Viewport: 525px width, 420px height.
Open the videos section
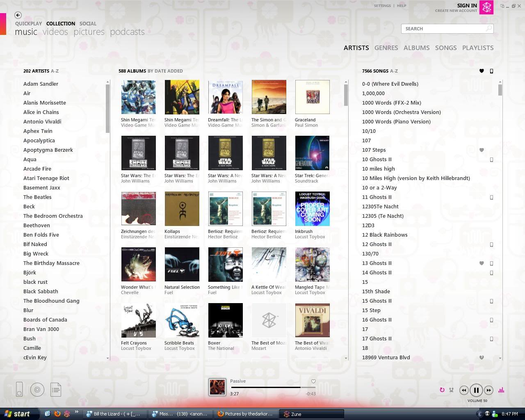click(x=55, y=32)
